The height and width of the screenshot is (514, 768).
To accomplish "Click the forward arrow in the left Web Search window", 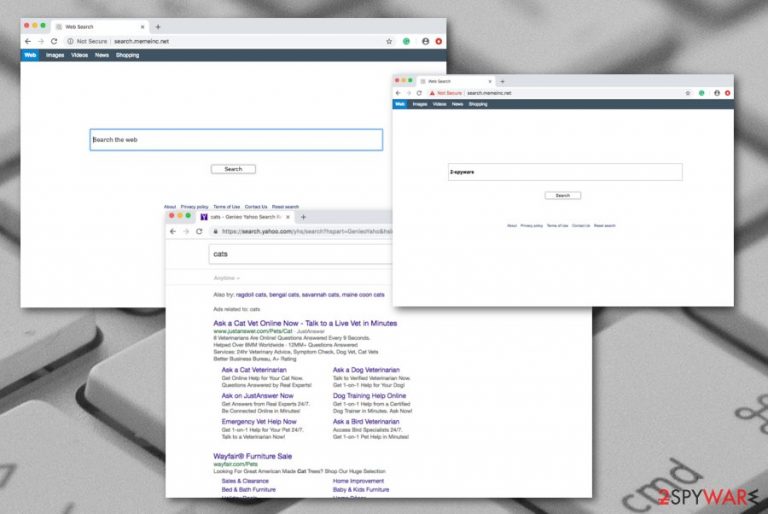I will coord(41,42).
